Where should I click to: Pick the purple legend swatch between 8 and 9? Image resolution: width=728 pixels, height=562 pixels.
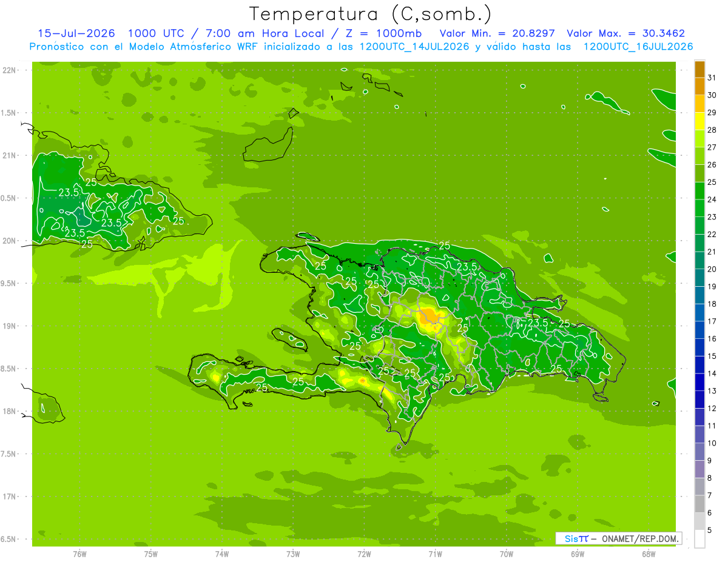click(699, 470)
